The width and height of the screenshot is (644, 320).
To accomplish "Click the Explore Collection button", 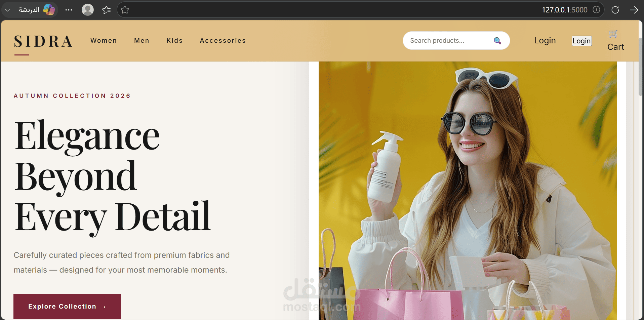I will [x=67, y=307].
